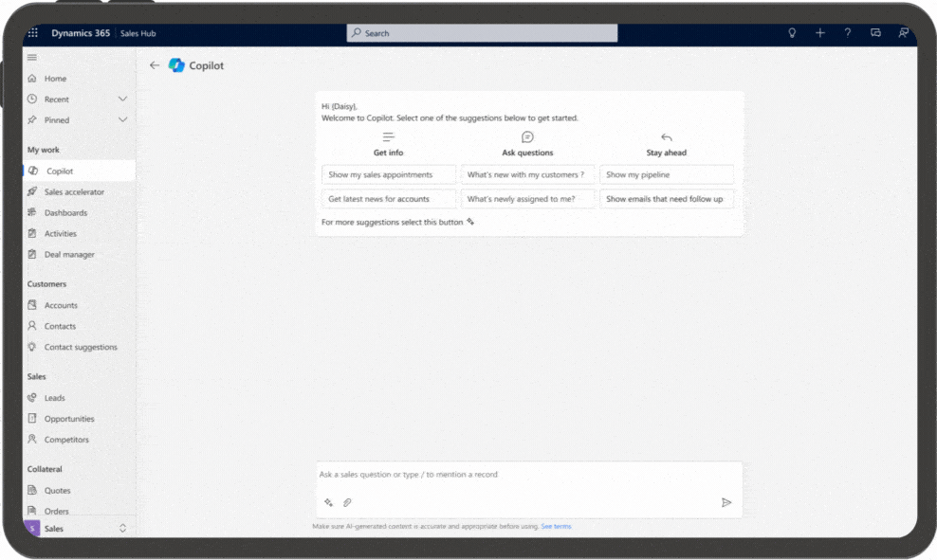This screenshot has width=937, height=560.
Task: Click the Ask questions chat bubble icon
Action: tap(527, 136)
